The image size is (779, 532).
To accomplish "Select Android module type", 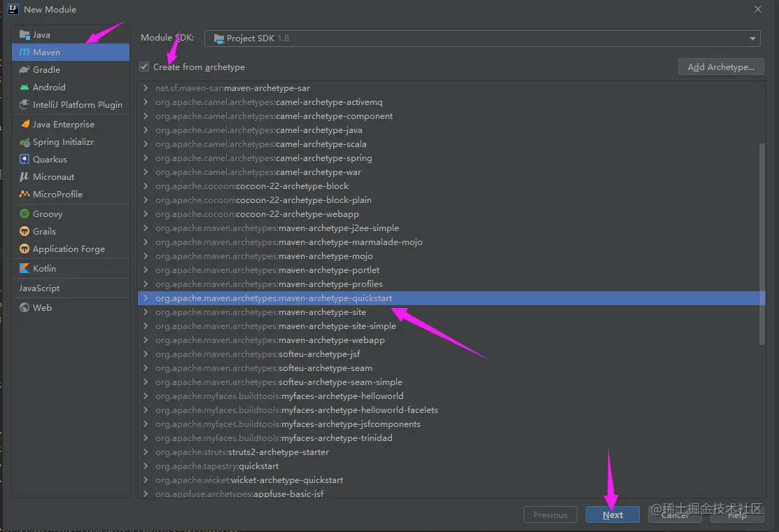I will pos(71,87).
